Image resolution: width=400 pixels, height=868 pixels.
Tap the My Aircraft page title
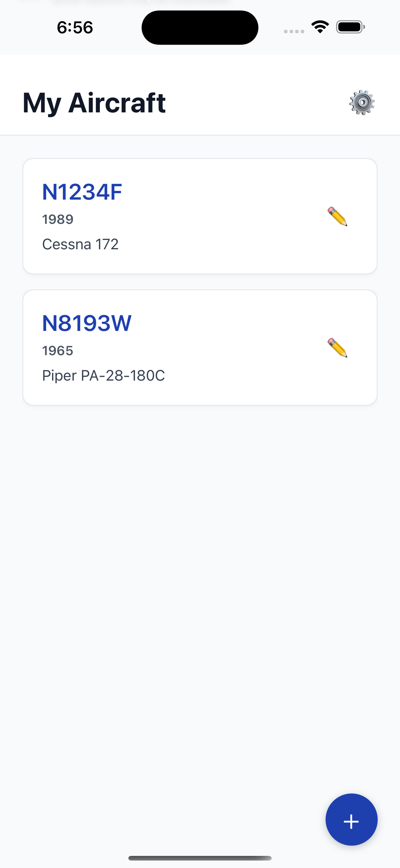(x=94, y=103)
